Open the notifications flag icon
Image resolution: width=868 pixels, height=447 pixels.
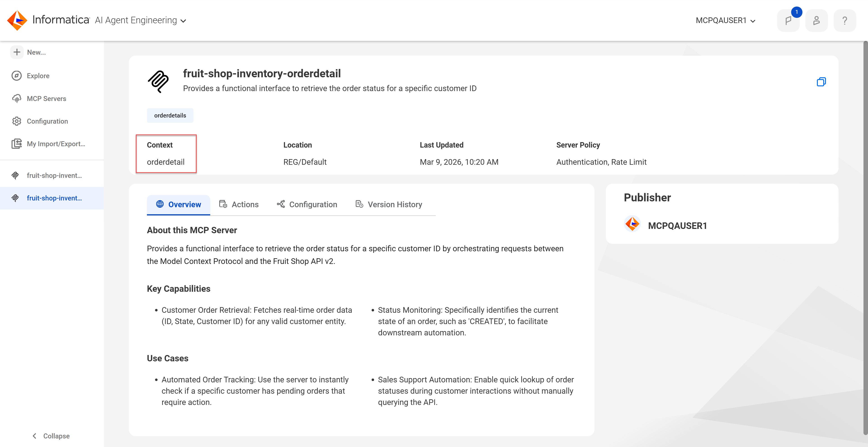(788, 21)
